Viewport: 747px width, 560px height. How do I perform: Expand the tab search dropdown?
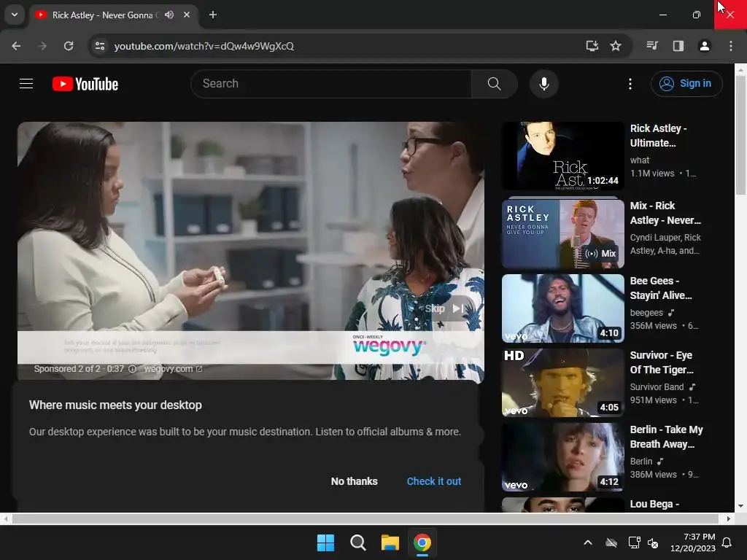click(x=15, y=15)
